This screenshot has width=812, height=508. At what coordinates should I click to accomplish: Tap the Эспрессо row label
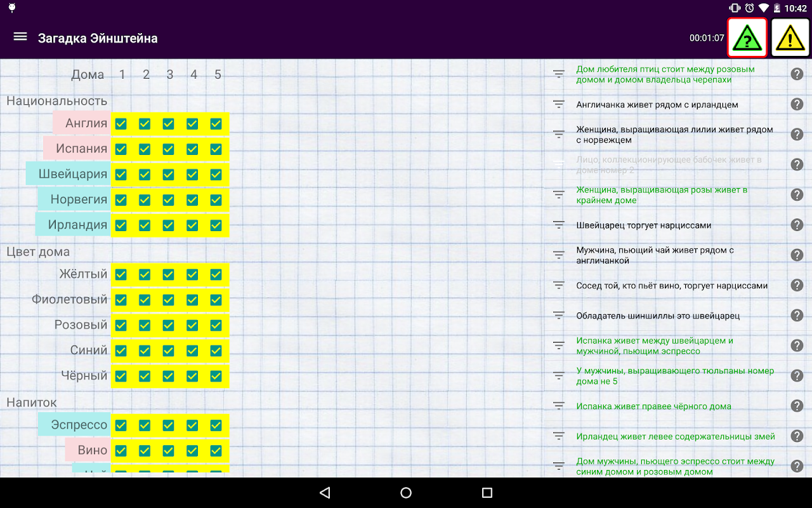click(x=74, y=425)
